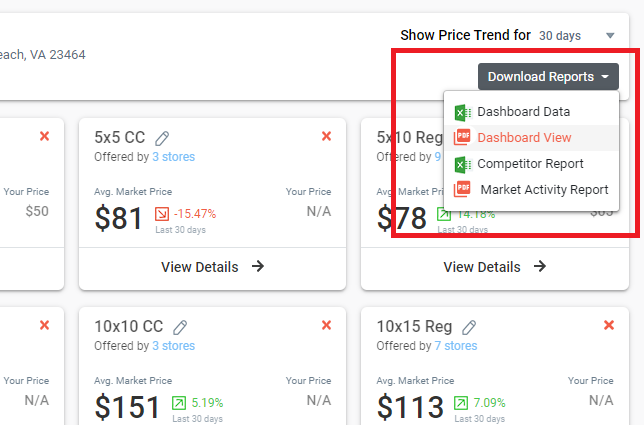Click the 10x15 Reg card title
The height and width of the screenshot is (426, 644).
[x=414, y=327]
